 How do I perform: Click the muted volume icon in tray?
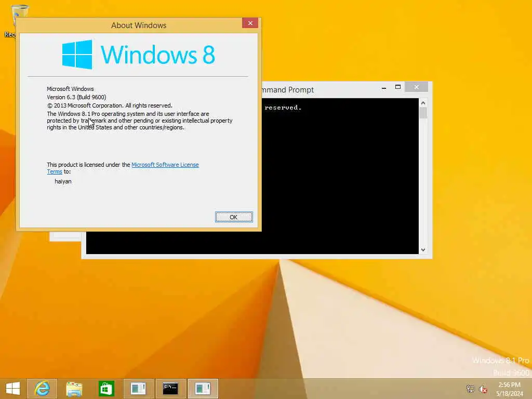483,389
